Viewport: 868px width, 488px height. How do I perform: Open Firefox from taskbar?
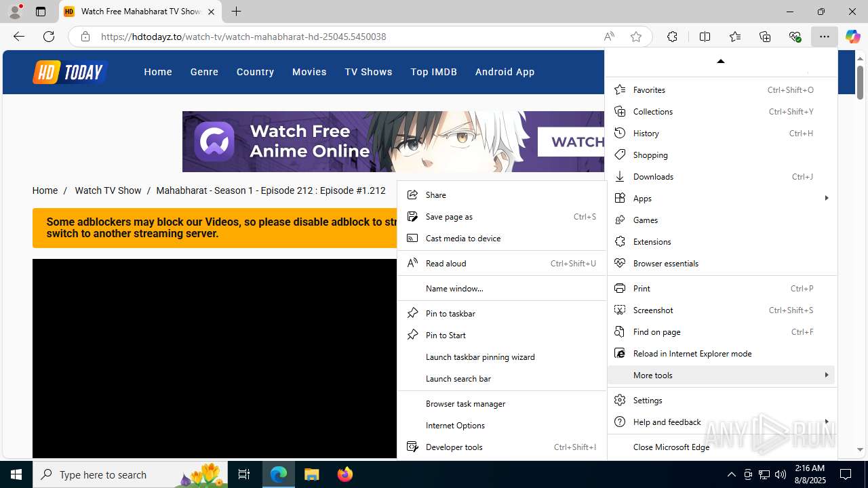click(345, 474)
